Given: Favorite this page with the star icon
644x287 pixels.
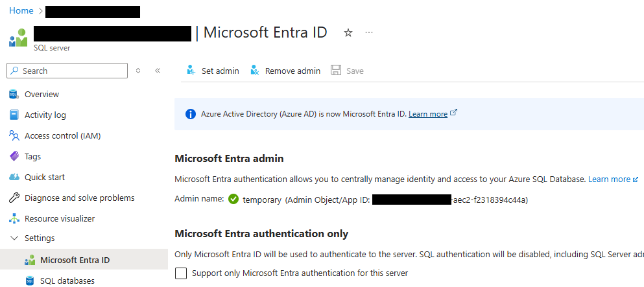Looking at the screenshot, I should (348, 33).
